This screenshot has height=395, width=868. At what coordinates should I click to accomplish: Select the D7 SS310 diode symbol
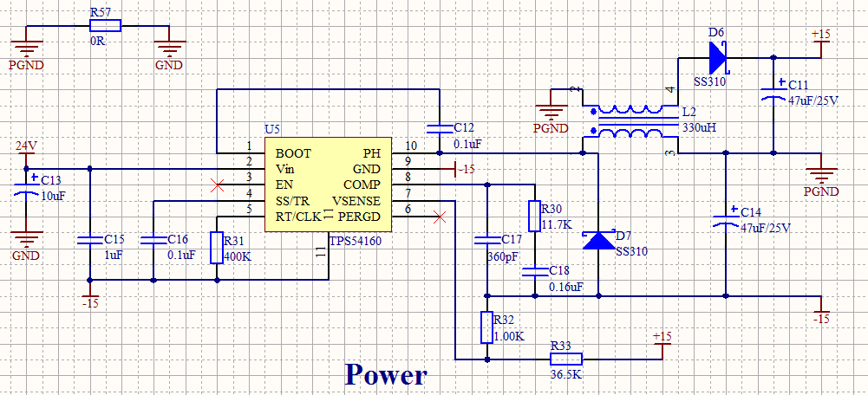599,241
